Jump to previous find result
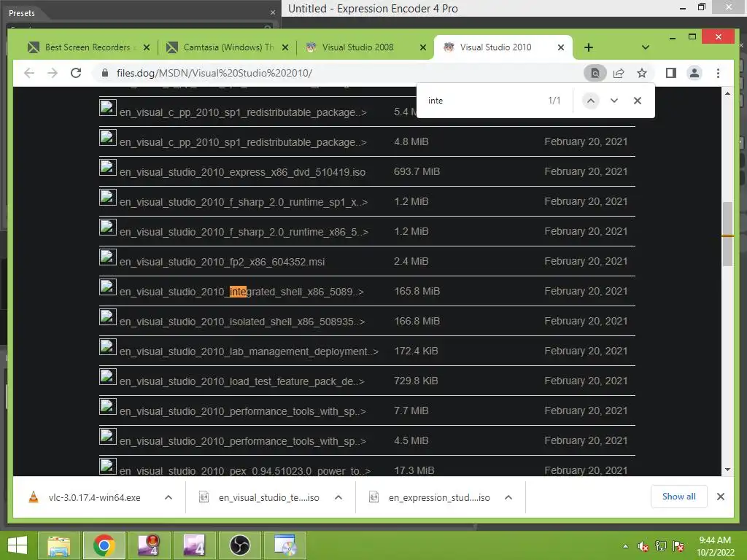 [590, 101]
